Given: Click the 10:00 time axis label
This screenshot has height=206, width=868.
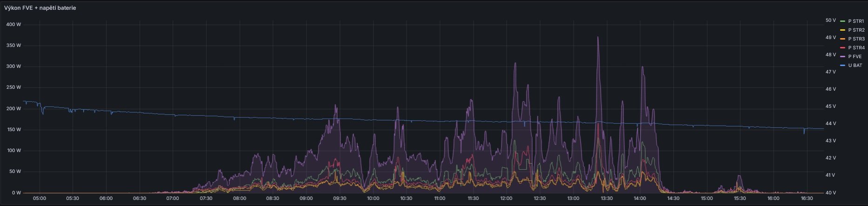Looking at the screenshot, I should click(x=373, y=199).
